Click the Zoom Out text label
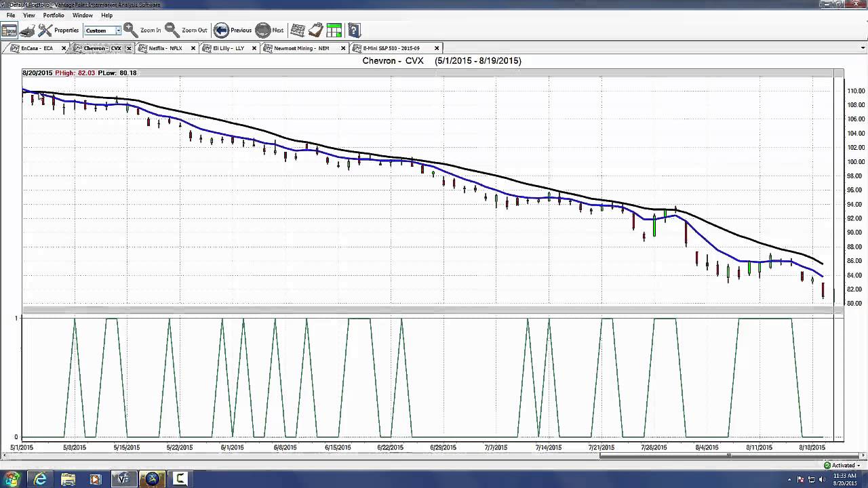This screenshot has height=488, width=868. (195, 30)
